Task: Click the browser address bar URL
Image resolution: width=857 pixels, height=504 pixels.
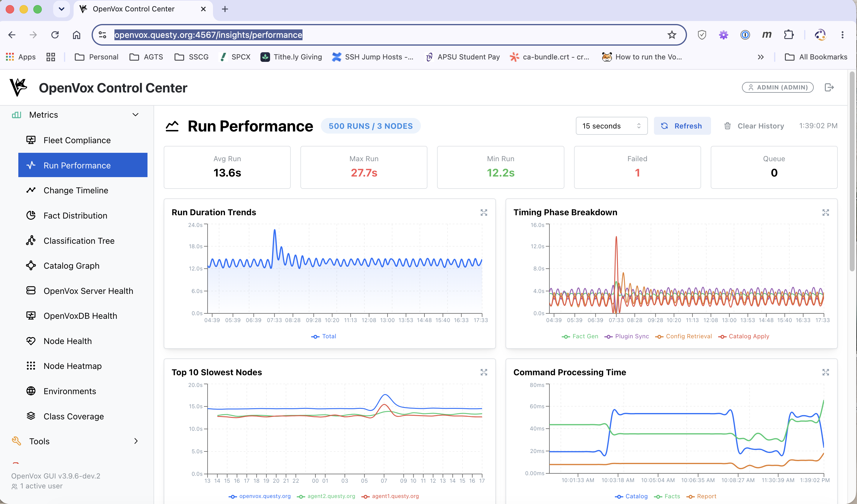Action: (208, 35)
